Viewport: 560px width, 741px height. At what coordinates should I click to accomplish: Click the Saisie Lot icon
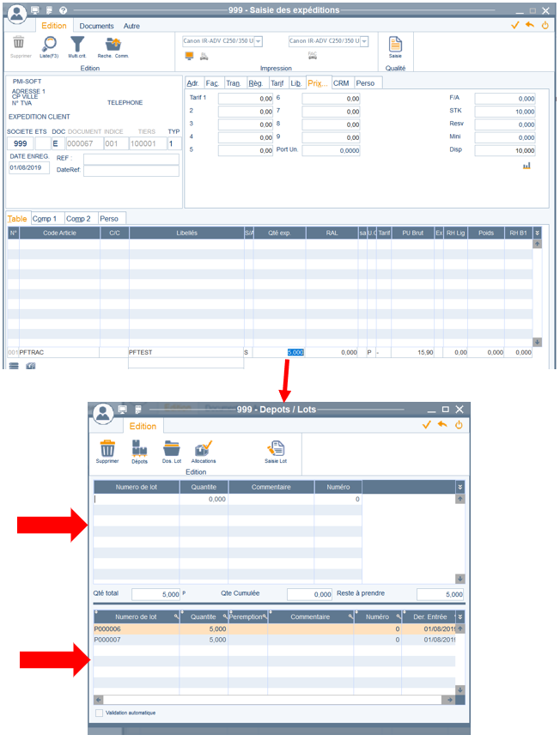(276, 448)
